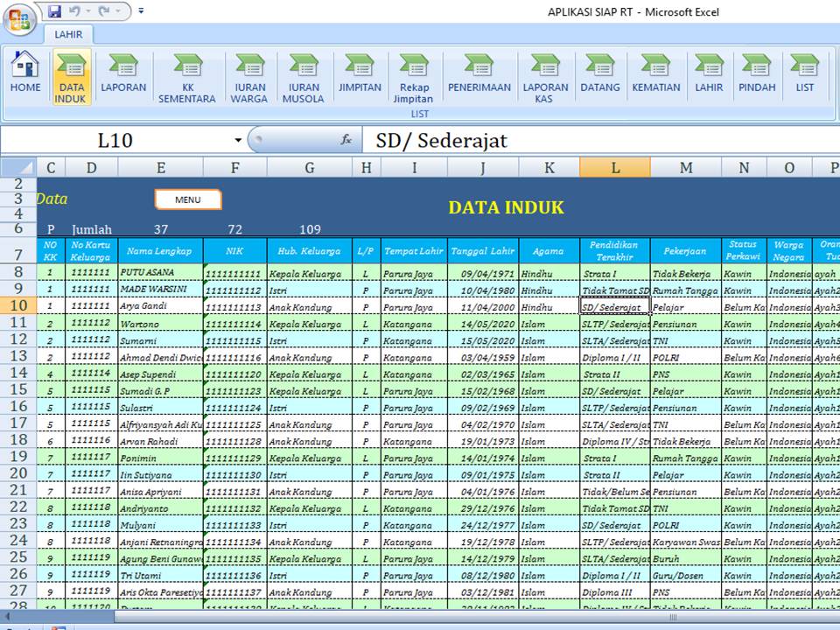Viewport: 840px width, 630px height.
Task: Open the PENERIMAAN ribbon icon
Action: click(479, 72)
